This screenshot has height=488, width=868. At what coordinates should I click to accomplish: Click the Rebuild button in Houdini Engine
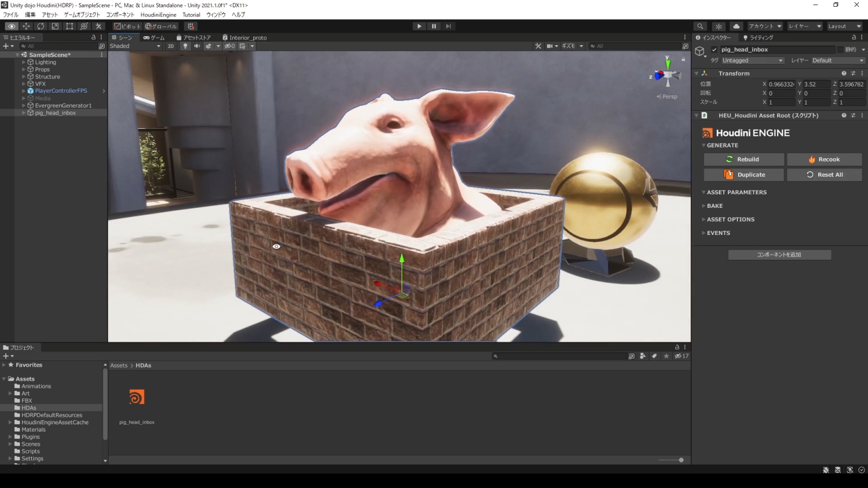tap(744, 159)
